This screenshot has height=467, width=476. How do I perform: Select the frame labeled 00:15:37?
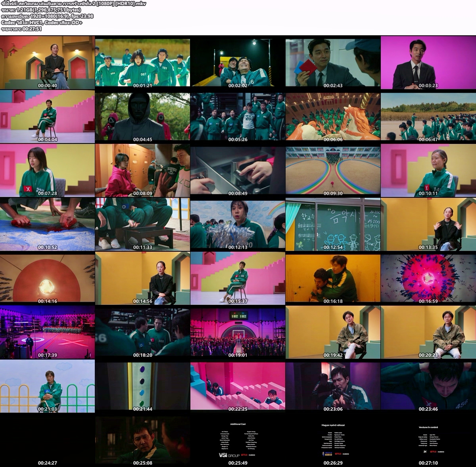tap(238, 278)
